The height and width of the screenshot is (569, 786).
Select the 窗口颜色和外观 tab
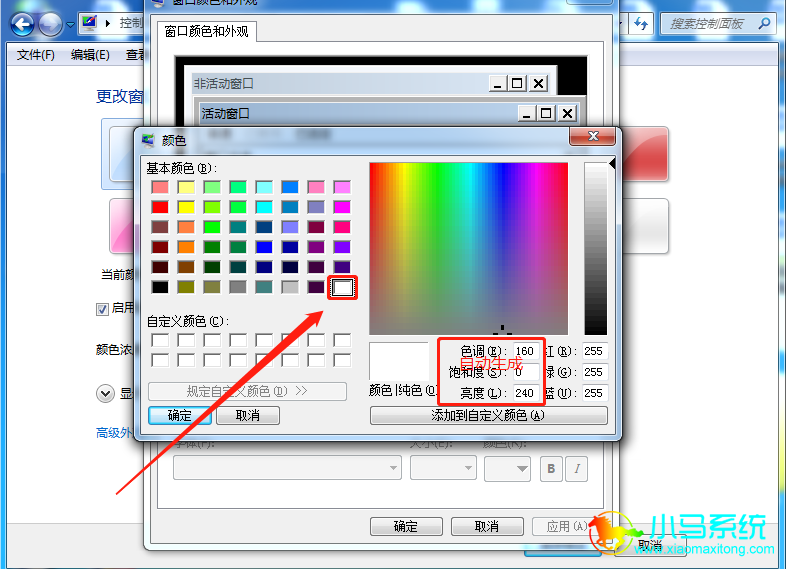tap(207, 32)
